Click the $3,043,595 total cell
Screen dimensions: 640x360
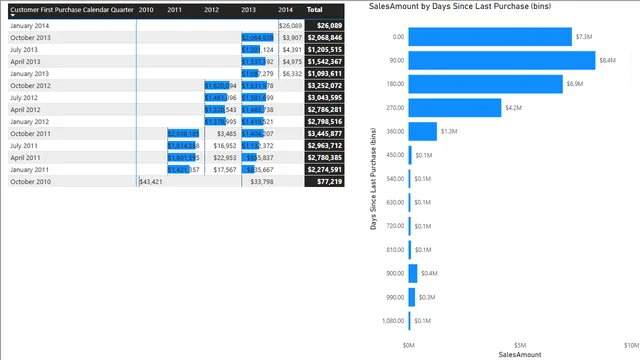point(324,98)
